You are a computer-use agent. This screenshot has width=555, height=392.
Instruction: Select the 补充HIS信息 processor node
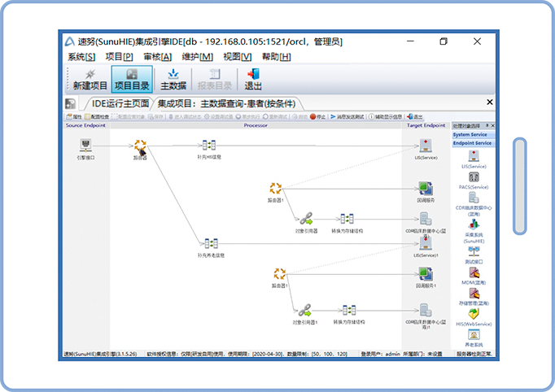(209, 146)
